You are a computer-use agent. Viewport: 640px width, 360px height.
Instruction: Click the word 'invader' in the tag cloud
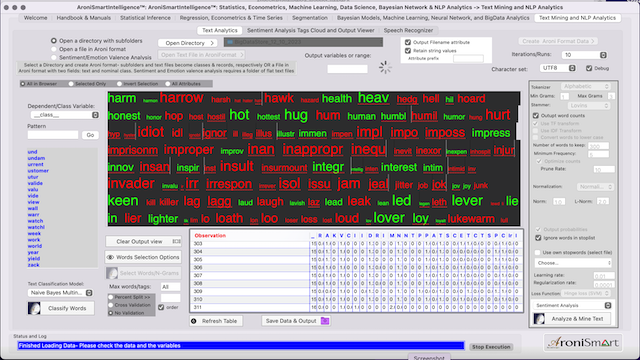[x=131, y=184]
